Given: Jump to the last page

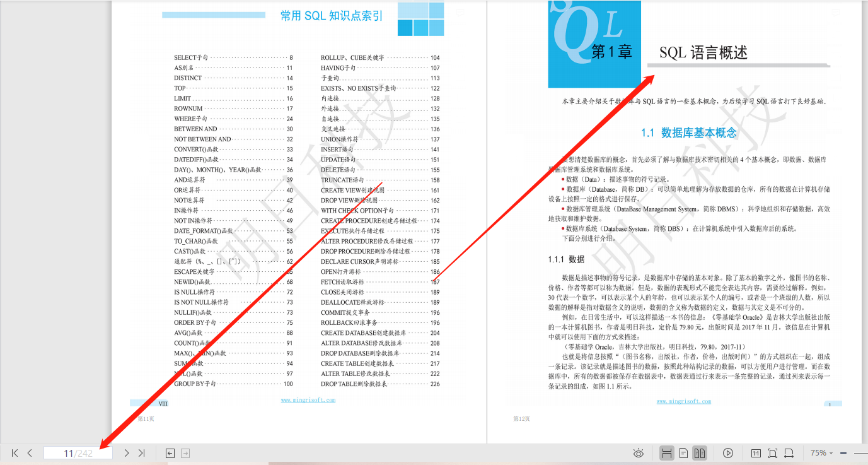Looking at the screenshot, I should pyautogui.click(x=141, y=453).
